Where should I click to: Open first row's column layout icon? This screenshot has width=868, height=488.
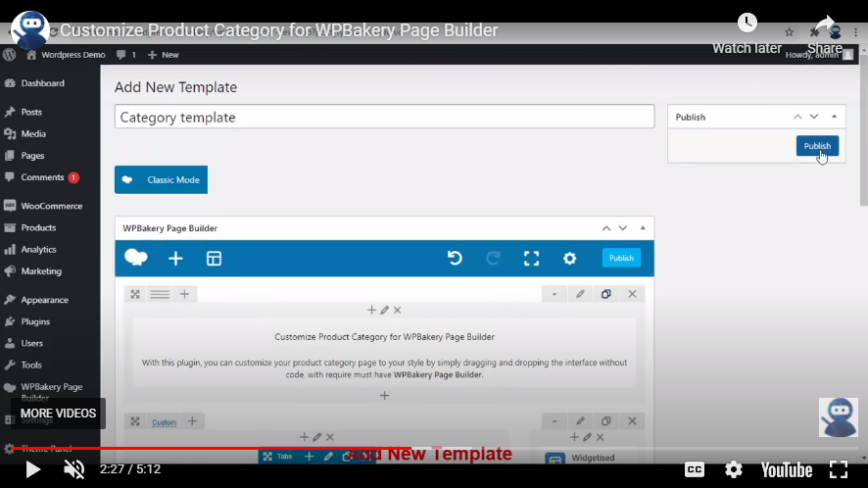(x=160, y=294)
